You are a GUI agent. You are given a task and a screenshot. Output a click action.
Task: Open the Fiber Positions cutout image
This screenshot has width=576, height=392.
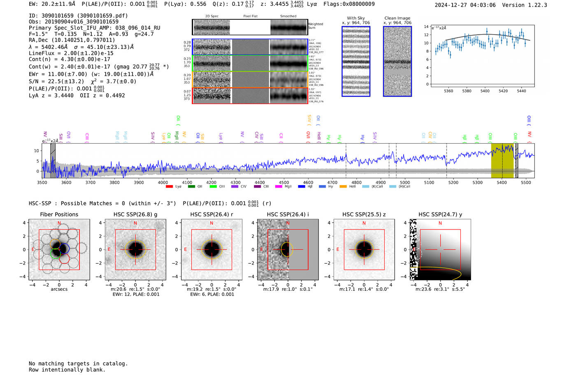pyautogui.click(x=59, y=250)
